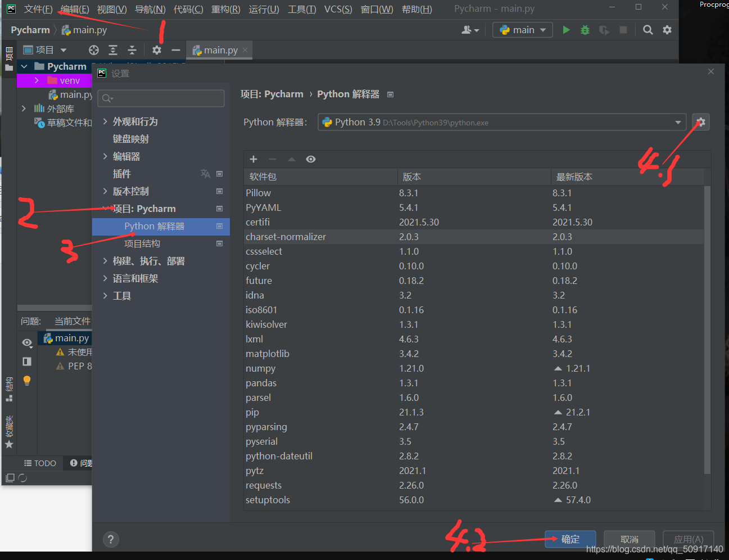The width and height of the screenshot is (729, 560).
Task: Click the yellow intention light bulb icon
Action: (x=27, y=381)
